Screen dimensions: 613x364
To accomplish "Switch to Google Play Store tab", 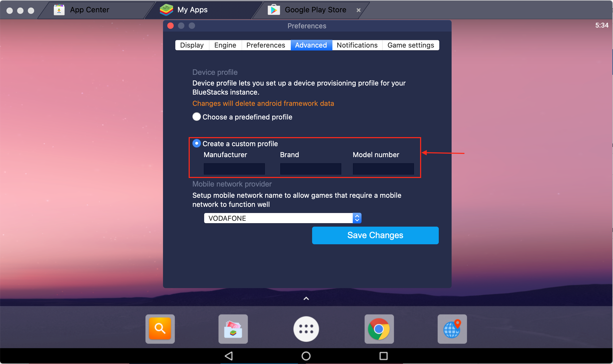I will [x=310, y=10].
